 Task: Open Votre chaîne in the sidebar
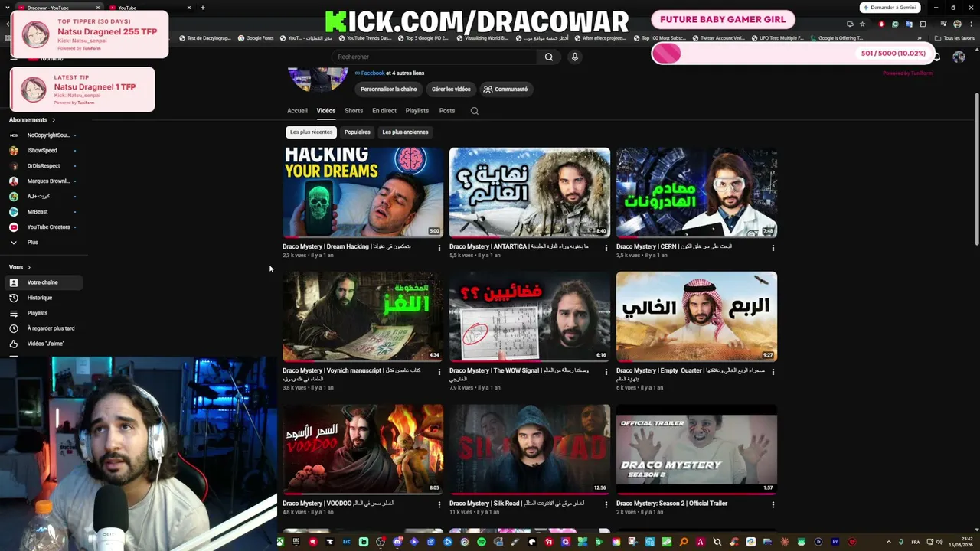coord(45,282)
